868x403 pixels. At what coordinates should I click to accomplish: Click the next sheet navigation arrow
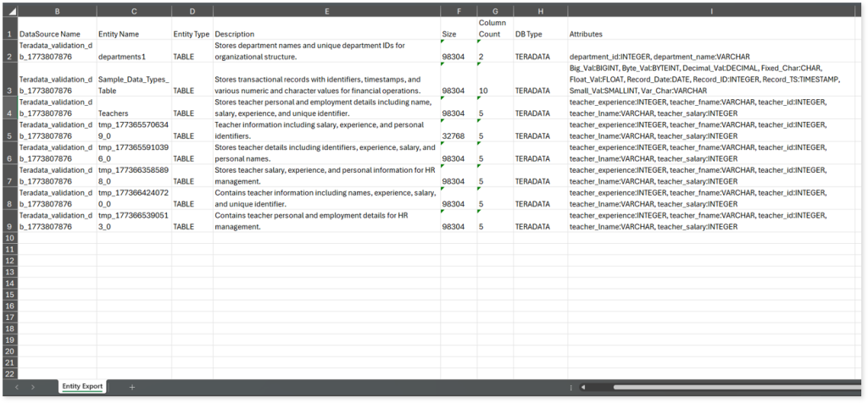pyautogui.click(x=33, y=387)
